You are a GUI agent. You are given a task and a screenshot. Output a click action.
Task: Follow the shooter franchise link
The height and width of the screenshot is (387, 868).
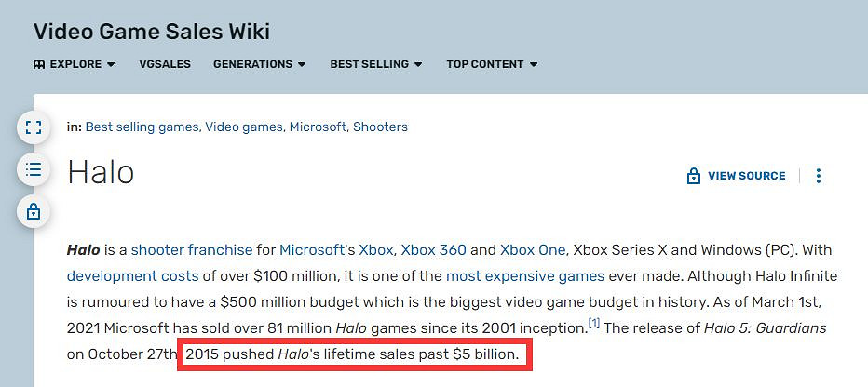[192, 250]
